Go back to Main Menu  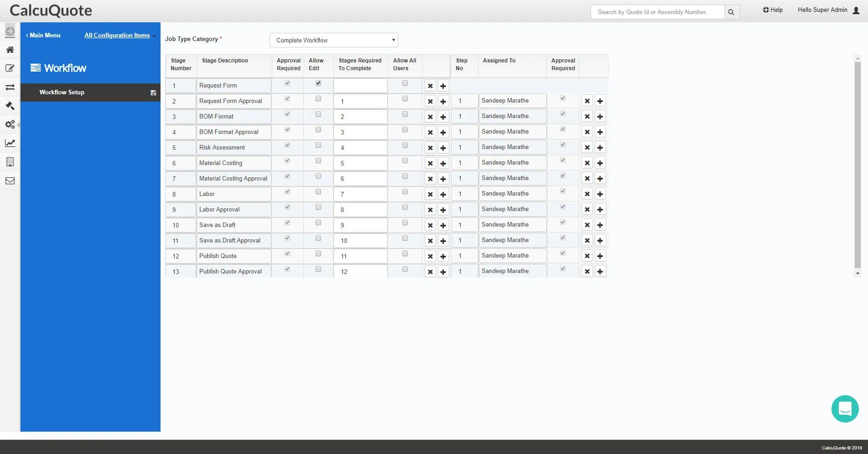(43, 36)
